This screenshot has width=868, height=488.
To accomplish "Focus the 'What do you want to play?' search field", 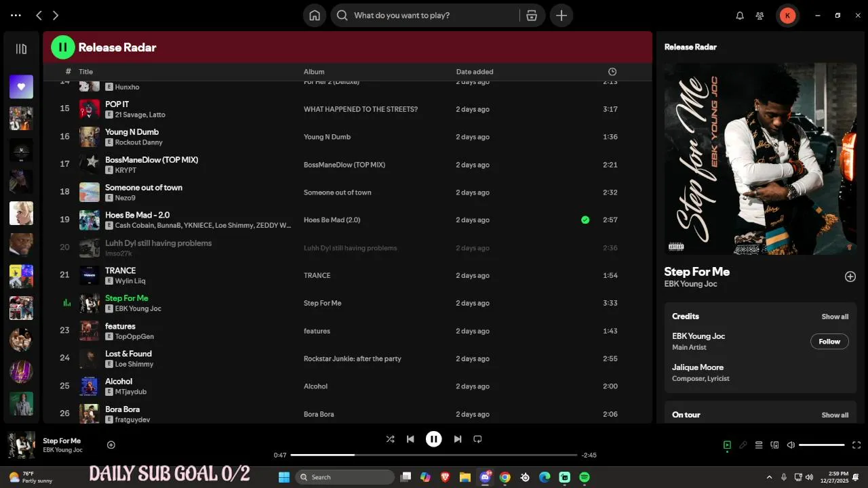I will tap(434, 15).
